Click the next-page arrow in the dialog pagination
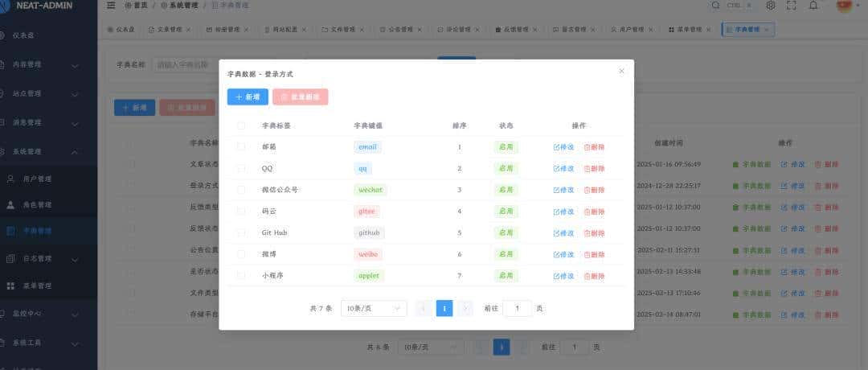The height and width of the screenshot is (370, 868). (465, 308)
